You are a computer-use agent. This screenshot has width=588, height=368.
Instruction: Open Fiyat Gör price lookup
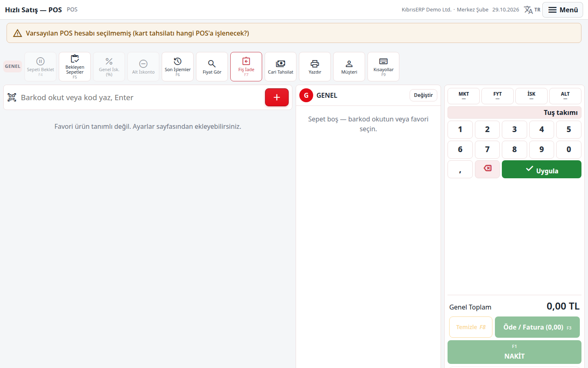[x=212, y=67]
